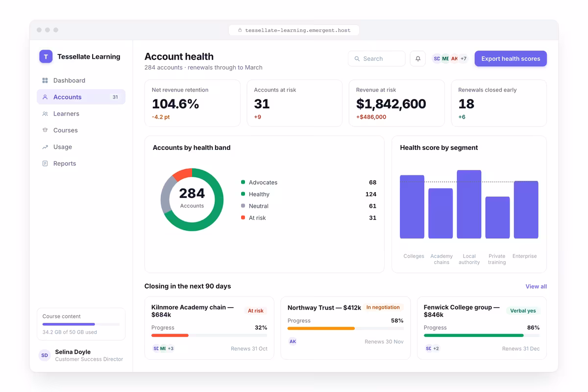Click the AK avatar on Northway Trust card

click(293, 342)
